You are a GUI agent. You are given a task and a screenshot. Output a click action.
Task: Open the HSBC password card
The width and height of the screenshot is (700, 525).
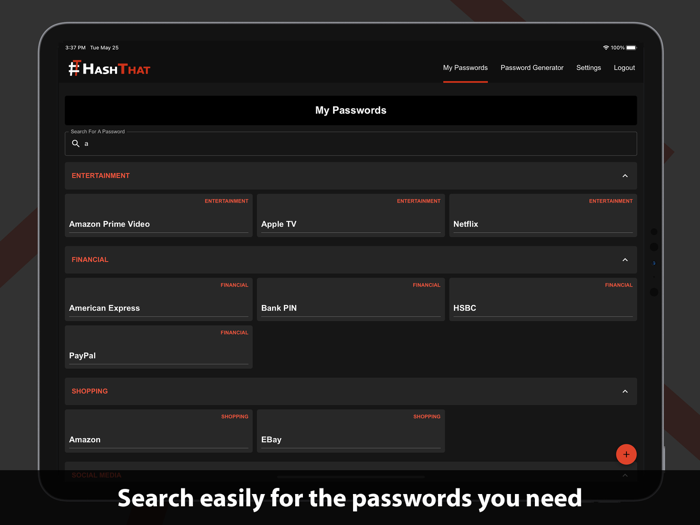pyautogui.click(x=543, y=299)
